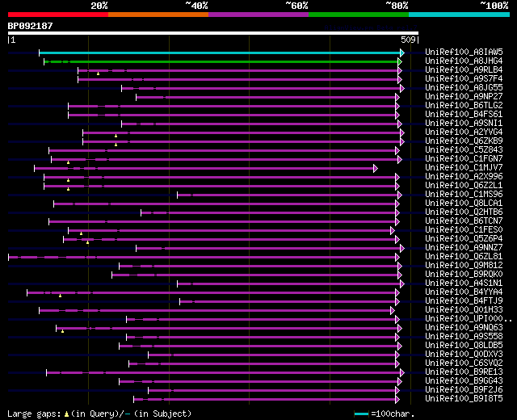Open the UniRef100_A4S1N1 label
Viewport: 517px width, 420px height.
[464, 283]
